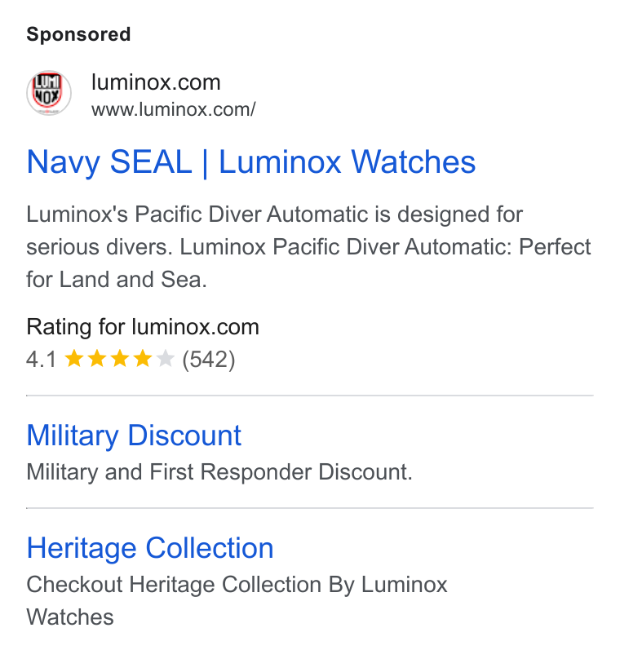Click the Checkout Heritage Collection description text

click(x=237, y=601)
